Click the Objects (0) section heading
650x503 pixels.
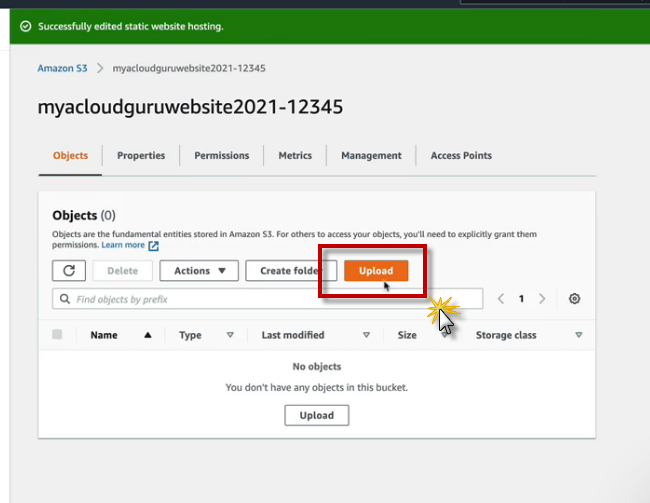point(84,216)
